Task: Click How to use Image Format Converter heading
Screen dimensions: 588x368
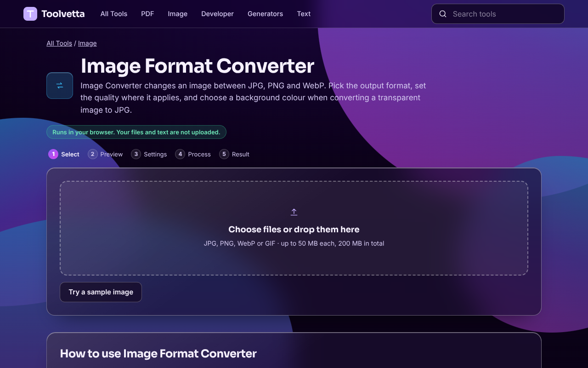Action: 158,353
